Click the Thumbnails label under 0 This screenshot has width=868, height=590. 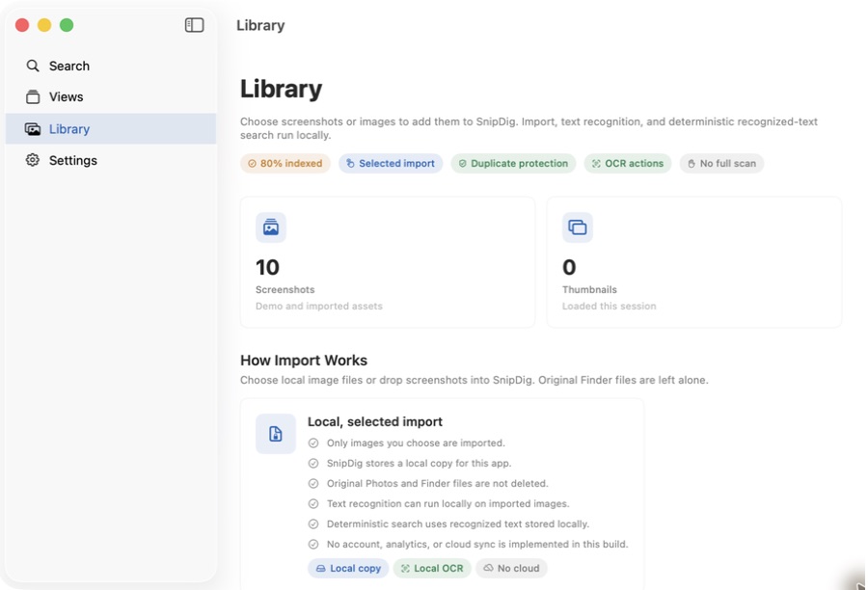pyautogui.click(x=589, y=289)
